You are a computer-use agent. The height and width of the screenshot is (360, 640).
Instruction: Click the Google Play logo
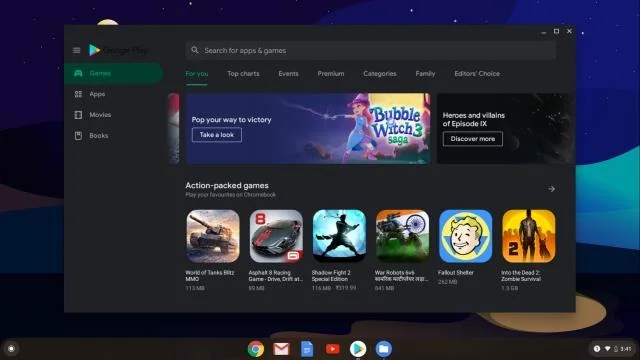(118, 50)
